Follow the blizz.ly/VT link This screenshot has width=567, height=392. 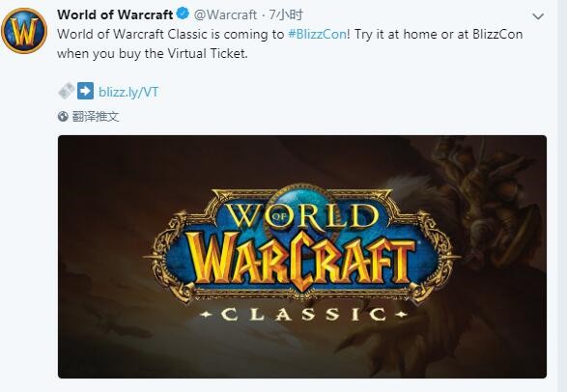click(128, 92)
